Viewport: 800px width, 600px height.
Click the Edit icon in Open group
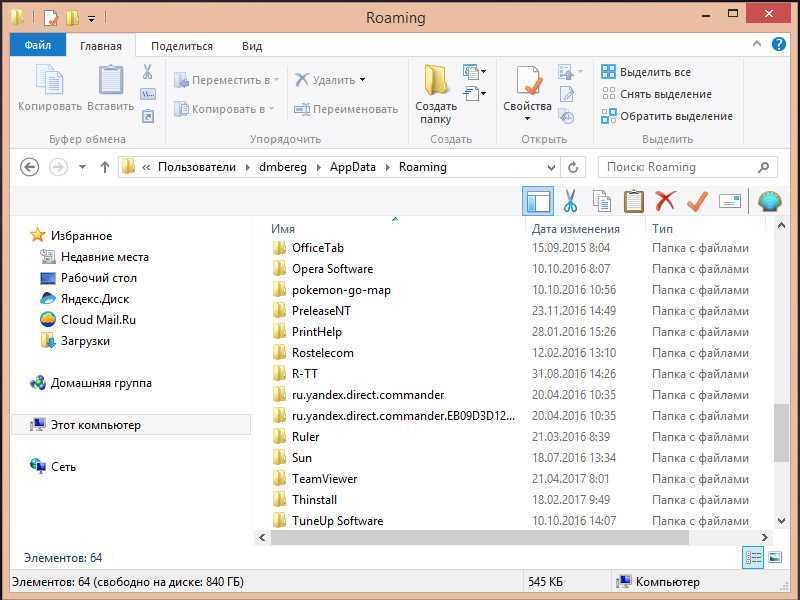[x=567, y=94]
